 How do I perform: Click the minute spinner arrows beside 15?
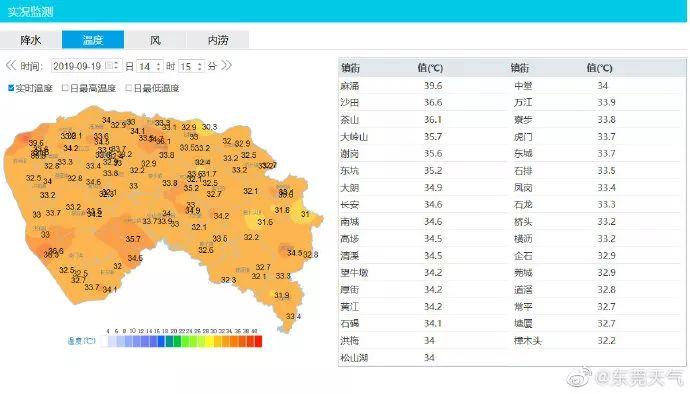(x=200, y=66)
